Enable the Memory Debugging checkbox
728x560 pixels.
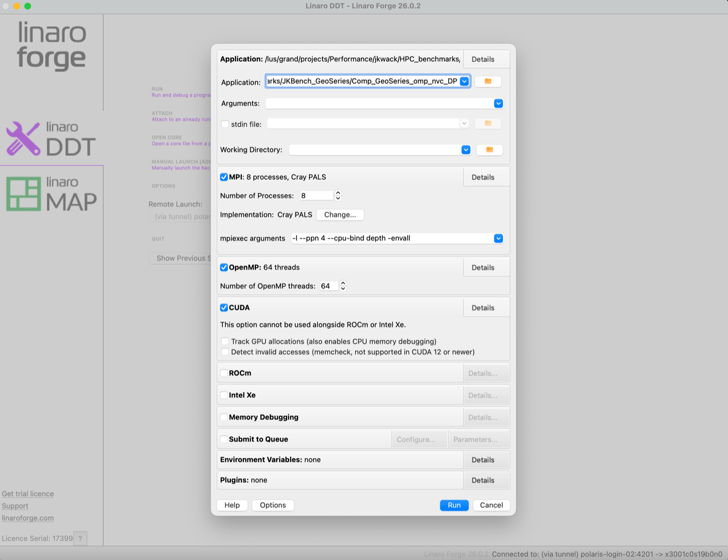[x=224, y=417]
